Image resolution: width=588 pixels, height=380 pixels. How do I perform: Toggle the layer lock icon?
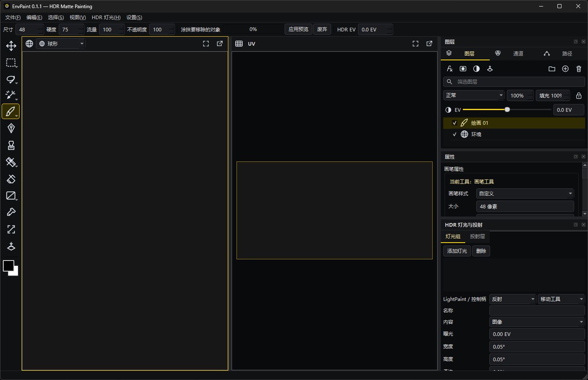click(x=579, y=95)
